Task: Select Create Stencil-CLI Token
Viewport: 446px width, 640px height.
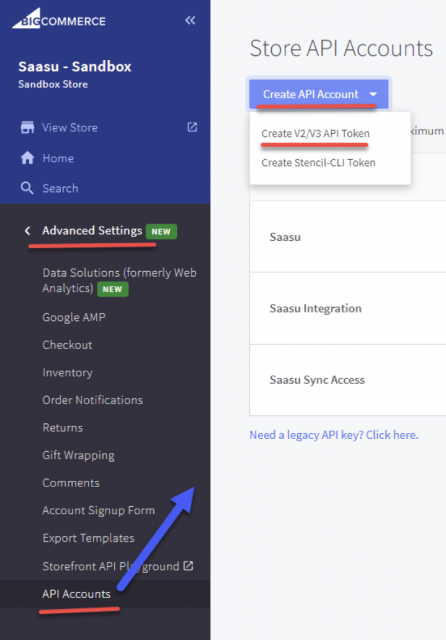Action: [x=318, y=162]
